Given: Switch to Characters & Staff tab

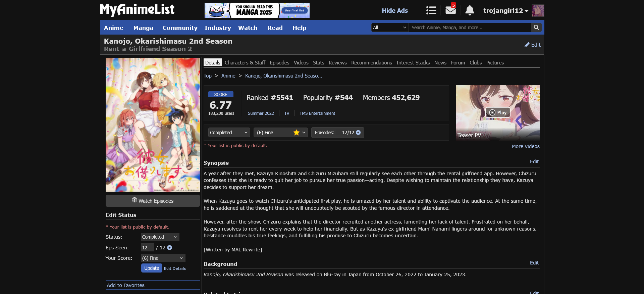Looking at the screenshot, I should (245, 63).
